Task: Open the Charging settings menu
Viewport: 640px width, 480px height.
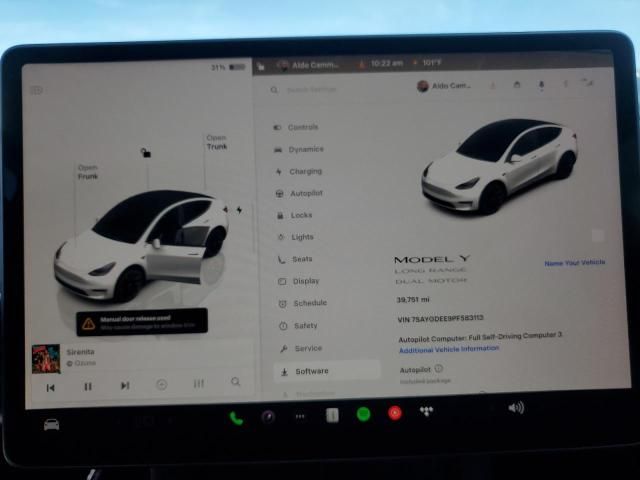Action: point(305,171)
